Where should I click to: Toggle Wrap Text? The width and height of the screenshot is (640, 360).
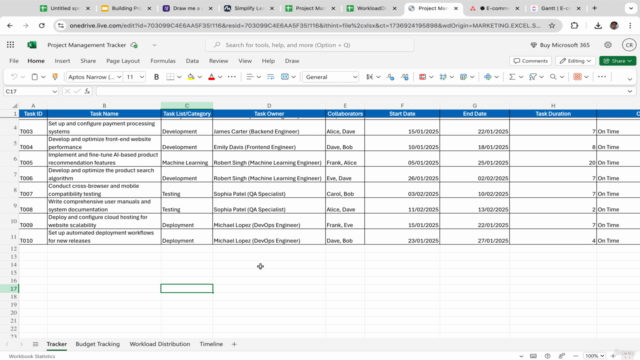click(x=271, y=77)
